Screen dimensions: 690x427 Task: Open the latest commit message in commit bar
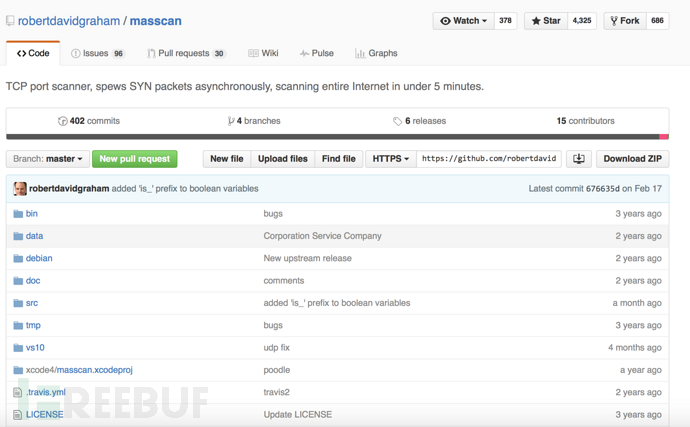click(185, 189)
